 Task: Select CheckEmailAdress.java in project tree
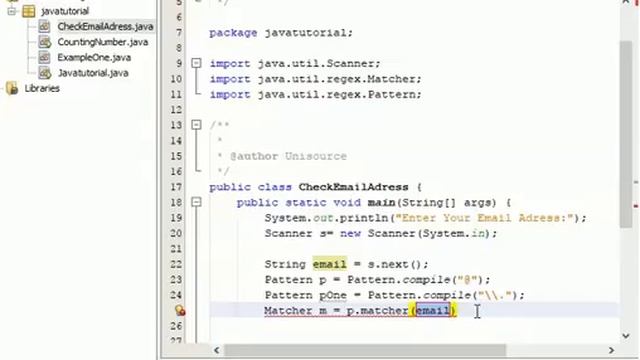(105, 27)
